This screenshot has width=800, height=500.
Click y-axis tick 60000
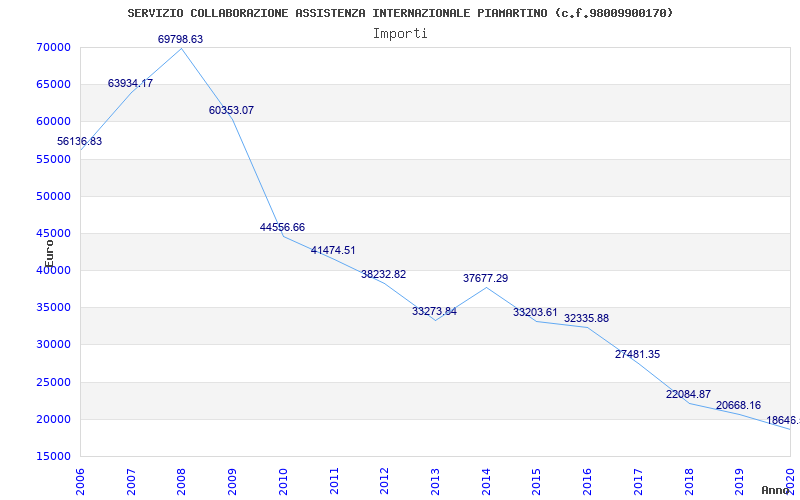[53, 121]
